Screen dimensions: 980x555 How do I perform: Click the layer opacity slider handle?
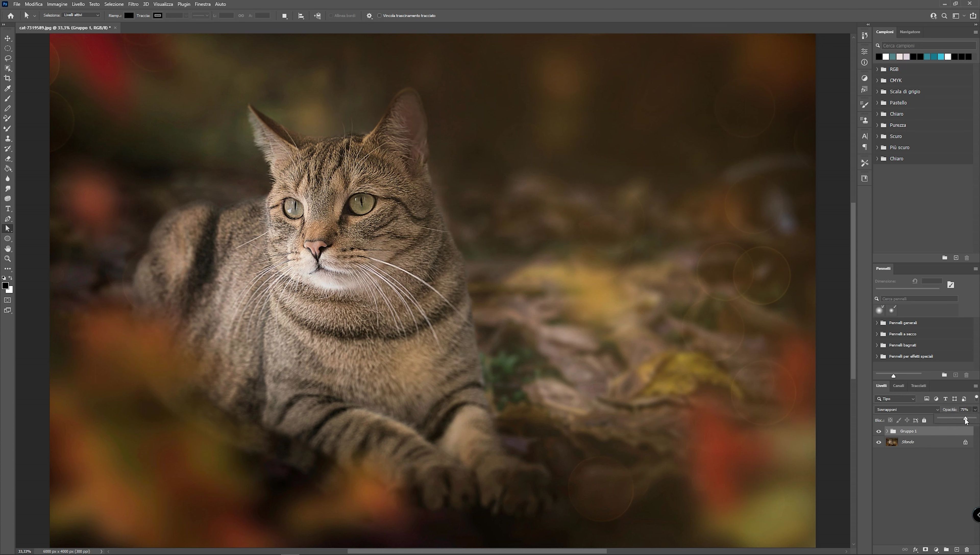965,419
